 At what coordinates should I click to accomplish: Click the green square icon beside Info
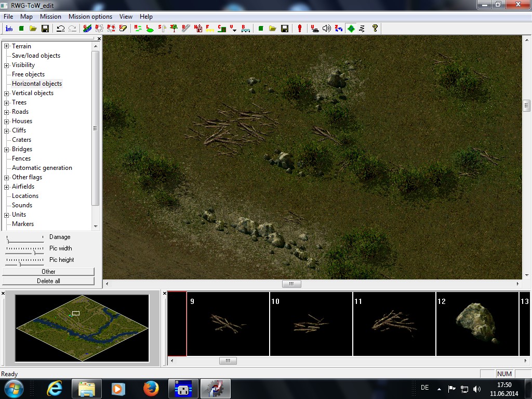pos(21,29)
